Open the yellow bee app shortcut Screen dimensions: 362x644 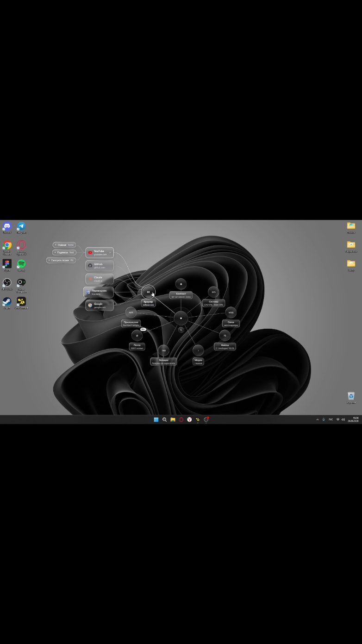pyautogui.click(x=21, y=302)
